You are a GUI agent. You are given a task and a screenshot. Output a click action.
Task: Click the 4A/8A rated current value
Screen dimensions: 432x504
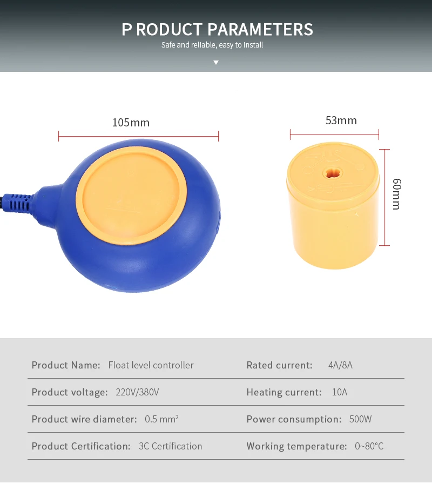coord(340,365)
